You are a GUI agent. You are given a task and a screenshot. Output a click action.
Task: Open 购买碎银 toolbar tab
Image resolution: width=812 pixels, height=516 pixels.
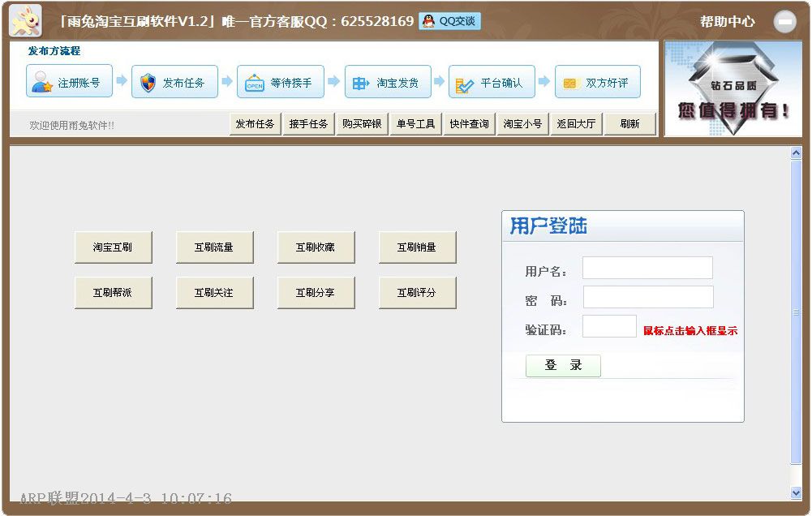(x=362, y=124)
